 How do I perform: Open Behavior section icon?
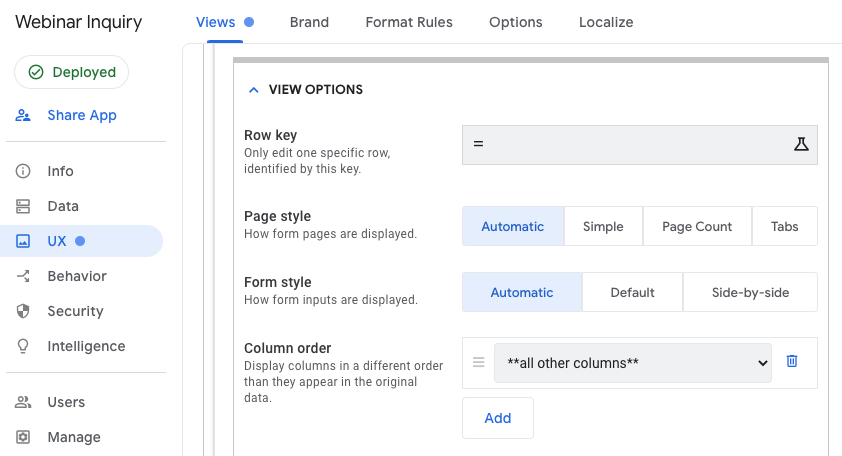click(x=23, y=276)
